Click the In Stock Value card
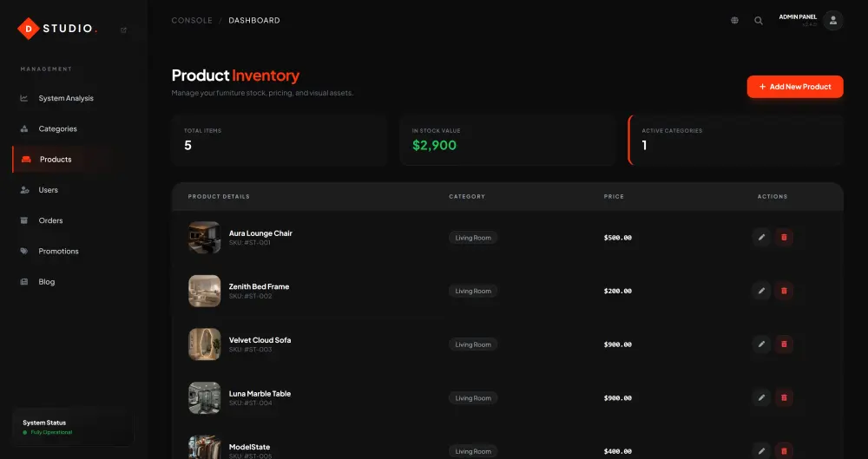This screenshot has height=459, width=868. pos(508,140)
